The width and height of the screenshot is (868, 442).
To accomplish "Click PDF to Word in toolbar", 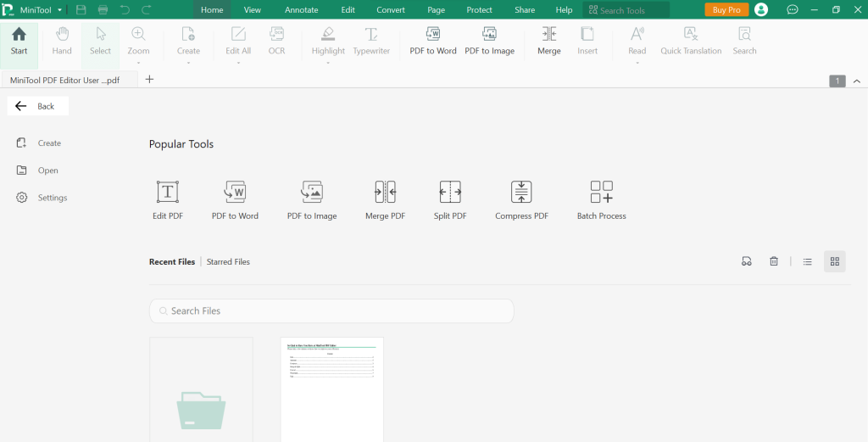I will [433, 42].
